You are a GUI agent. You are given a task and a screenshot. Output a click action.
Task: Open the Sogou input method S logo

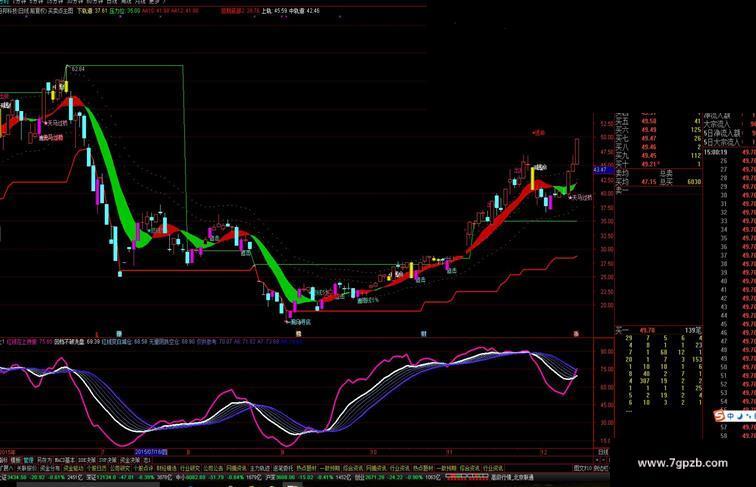(x=719, y=415)
